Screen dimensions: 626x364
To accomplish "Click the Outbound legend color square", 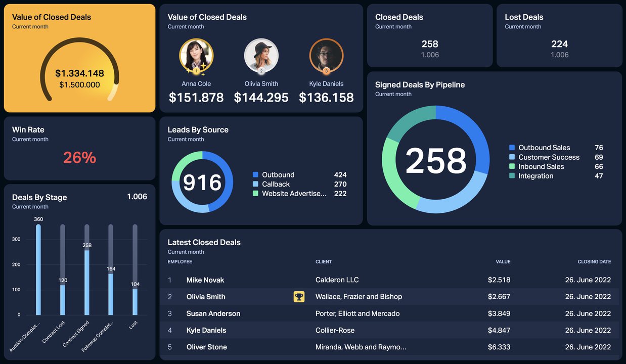I will (255, 175).
